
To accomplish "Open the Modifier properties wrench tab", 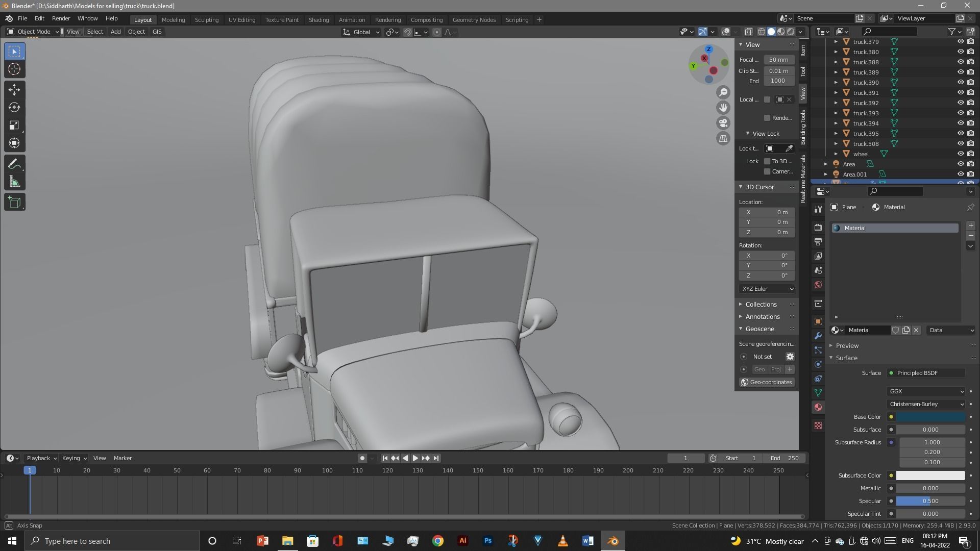I will tap(818, 336).
